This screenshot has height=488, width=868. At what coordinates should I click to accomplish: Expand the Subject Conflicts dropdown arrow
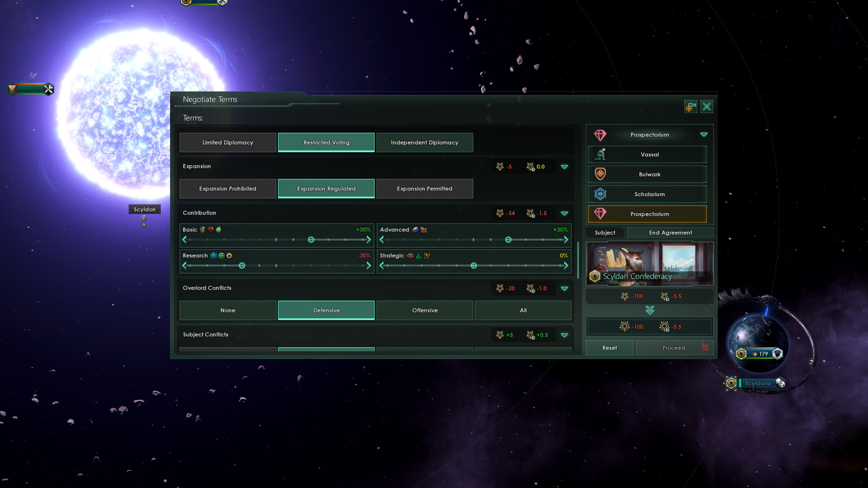[564, 334]
